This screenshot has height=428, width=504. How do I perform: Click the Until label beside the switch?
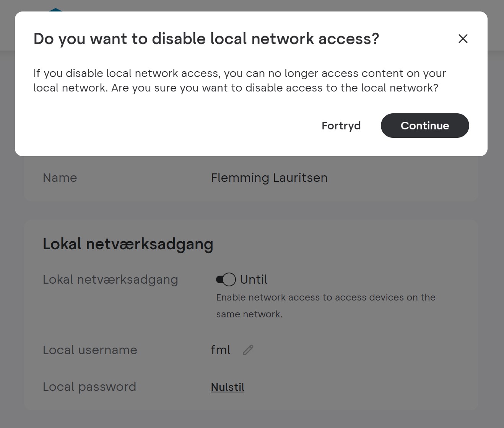[254, 279]
